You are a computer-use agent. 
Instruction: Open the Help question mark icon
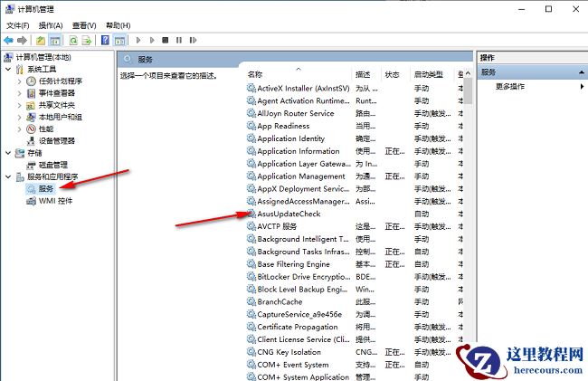tap(105, 40)
